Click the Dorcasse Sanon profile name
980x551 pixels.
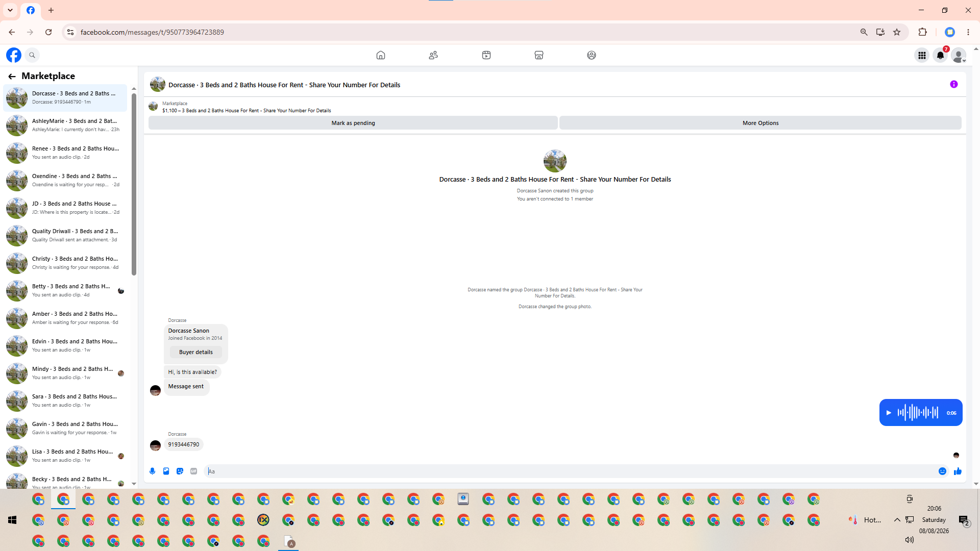(x=189, y=331)
